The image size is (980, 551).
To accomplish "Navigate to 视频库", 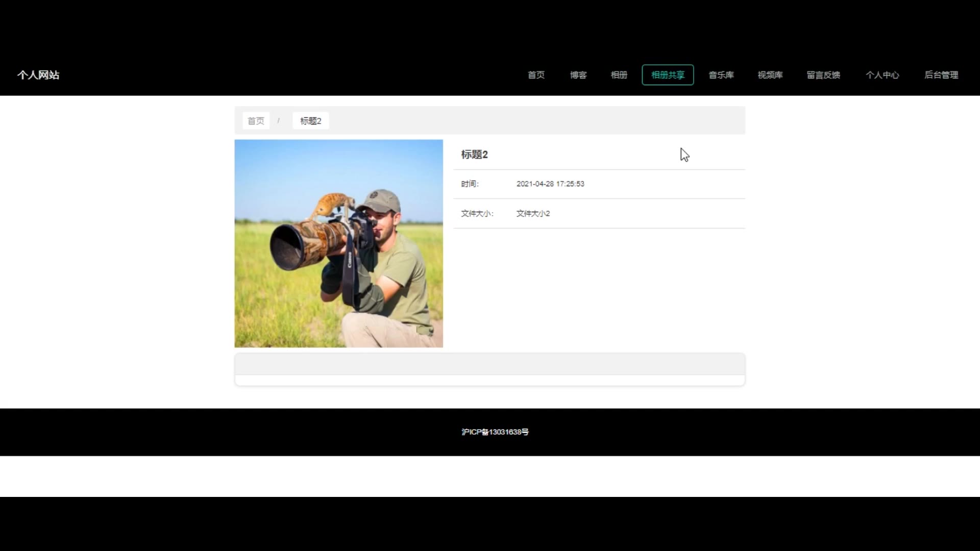I will pos(770,75).
